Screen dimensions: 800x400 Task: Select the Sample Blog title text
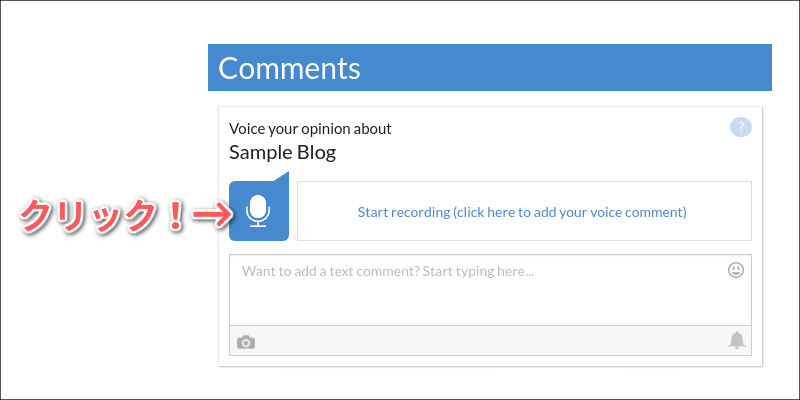click(282, 152)
